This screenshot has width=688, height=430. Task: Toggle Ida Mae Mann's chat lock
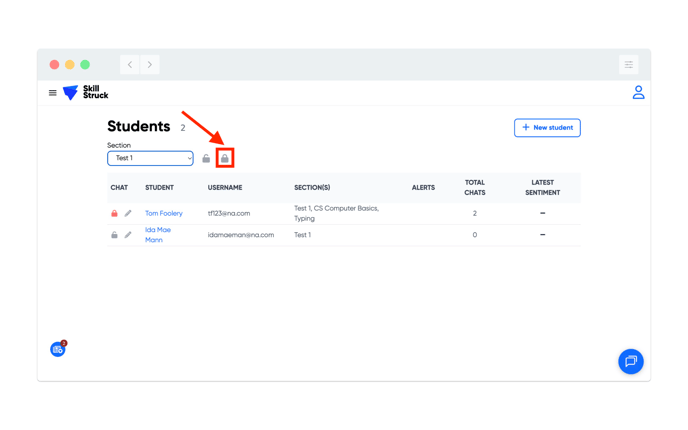[x=114, y=235]
